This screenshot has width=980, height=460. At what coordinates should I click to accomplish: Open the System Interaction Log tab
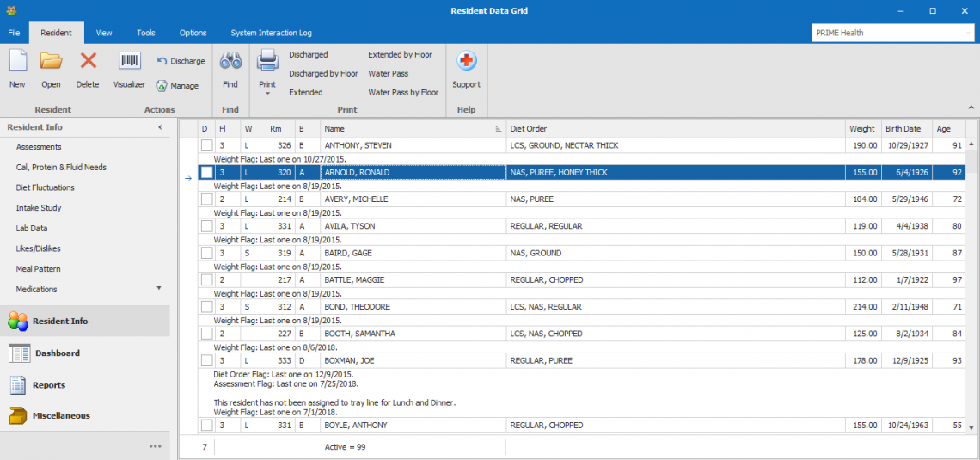click(272, 33)
